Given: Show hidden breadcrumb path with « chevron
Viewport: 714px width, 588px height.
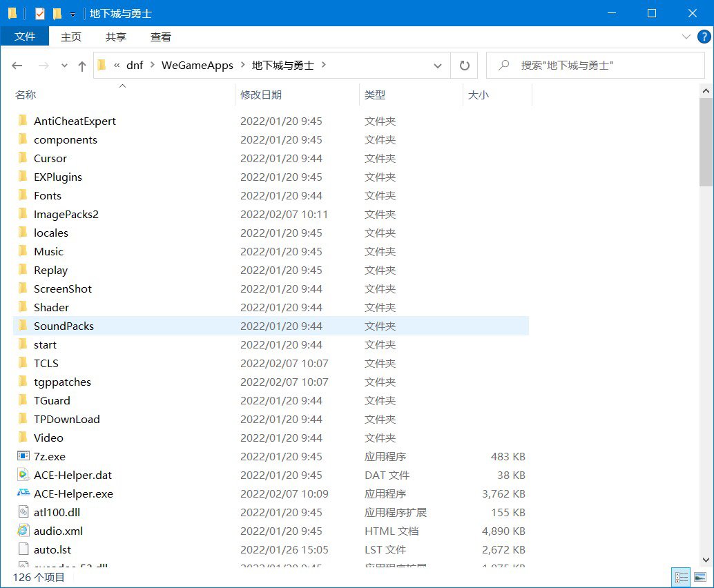Looking at the screenshot, I should point(117,65).
